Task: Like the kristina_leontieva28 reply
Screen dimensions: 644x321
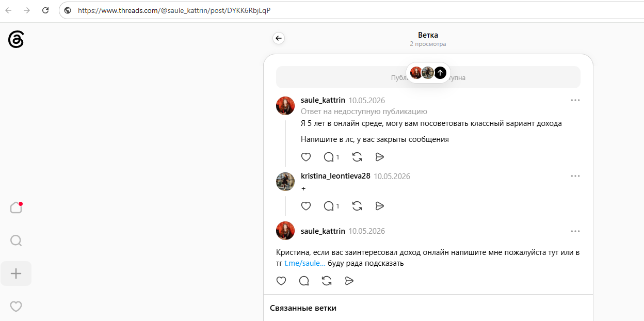Action: pyautogui.click(x=306, y=206)
